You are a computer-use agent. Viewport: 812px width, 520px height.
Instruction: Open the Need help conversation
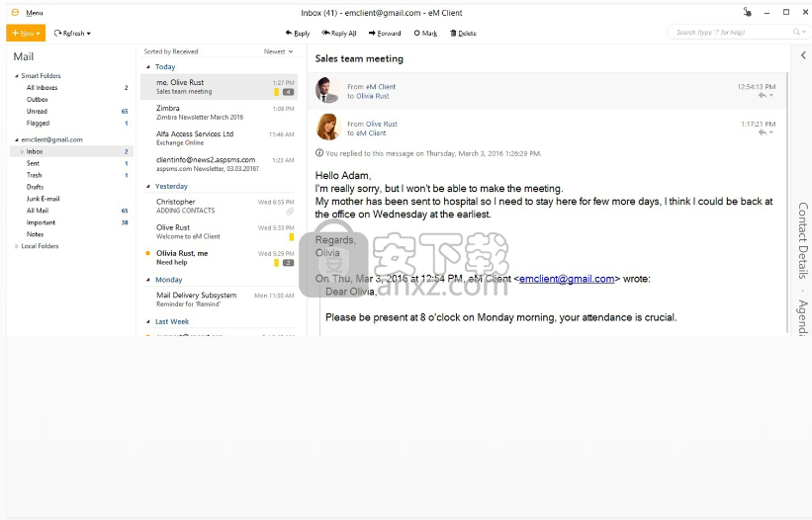[x=219, y=258]
